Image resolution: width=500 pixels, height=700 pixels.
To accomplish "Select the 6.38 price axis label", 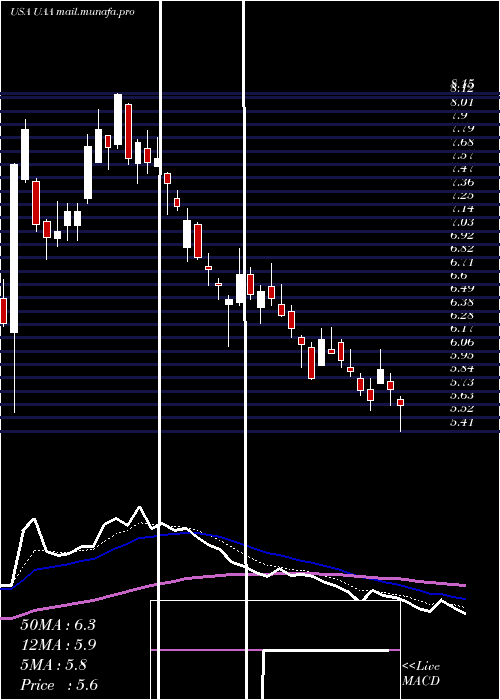I will (x=462, y=302).
